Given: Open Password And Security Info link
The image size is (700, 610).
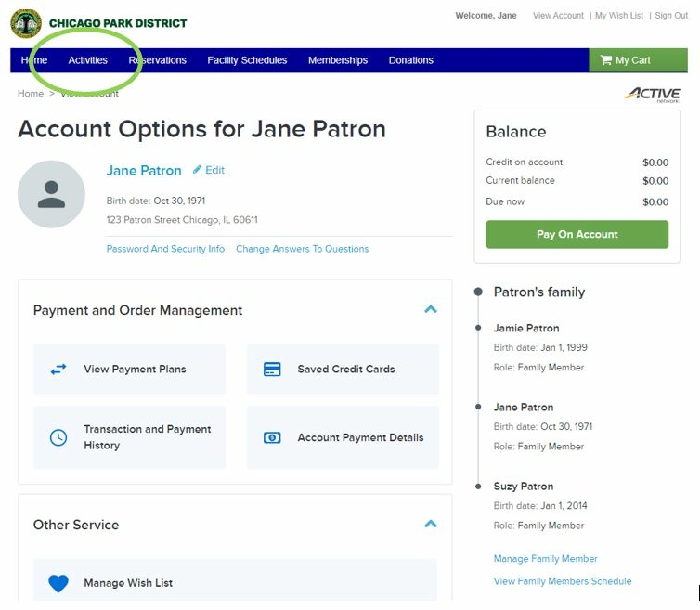Looking at the screenshot, I should [x=165, y=249].
